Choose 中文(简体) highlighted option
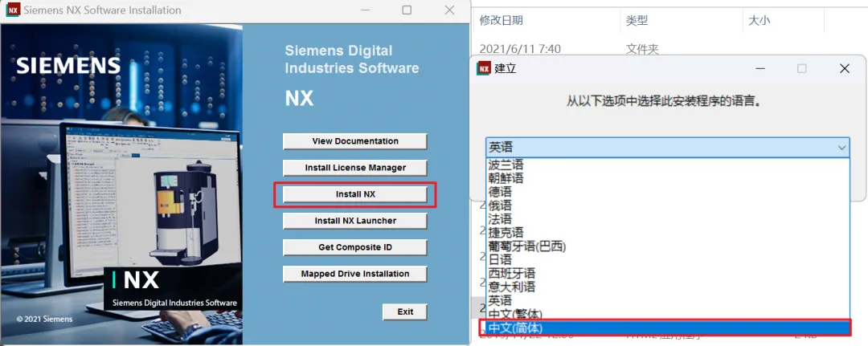This screenshot has height=346, width=868. pos(668,328)
